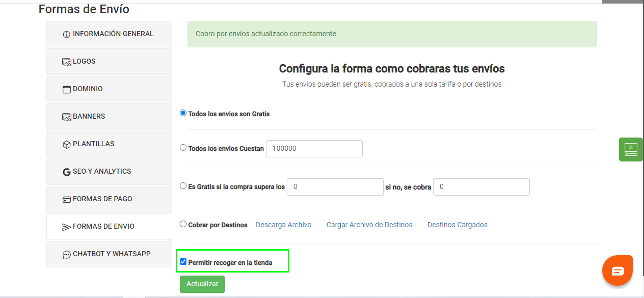Toggle Permitir recoger en la tienda
This screenshot has height=298, width=644.
183,261
